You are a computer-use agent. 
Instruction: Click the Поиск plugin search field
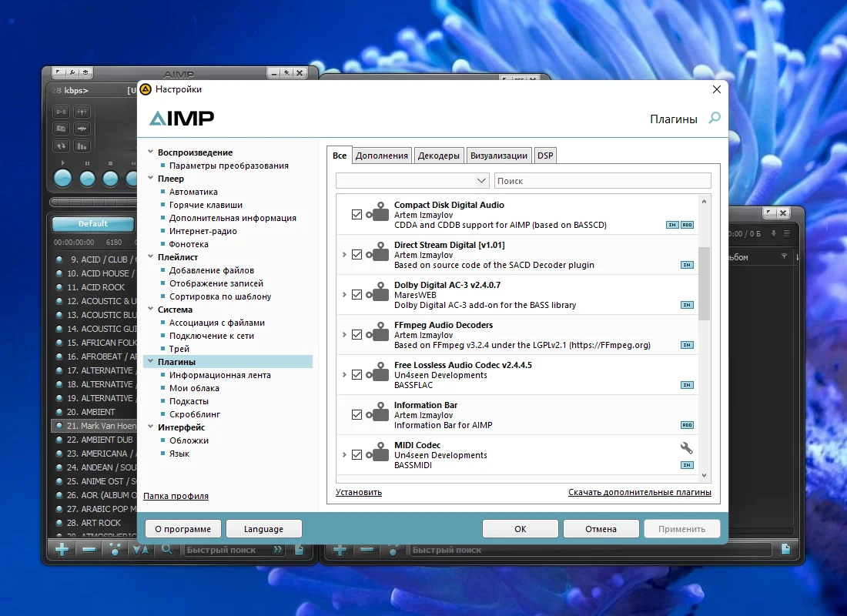[603, 180]
